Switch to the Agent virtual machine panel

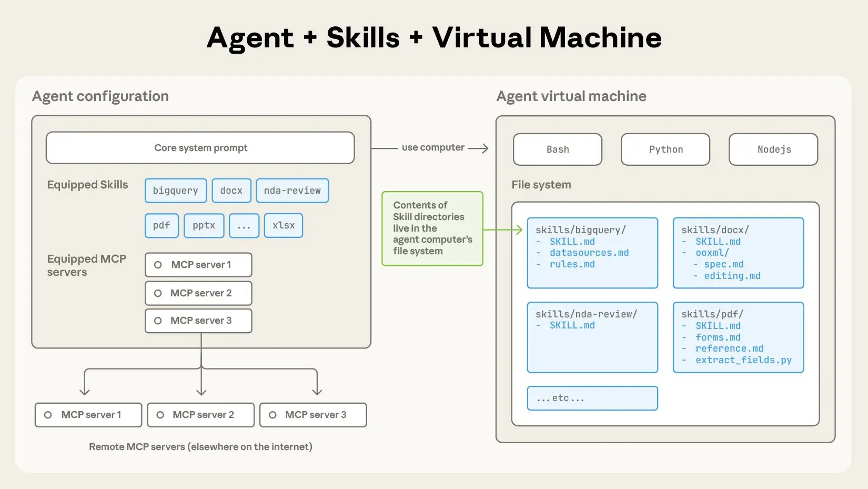click(x=571, y=96)
